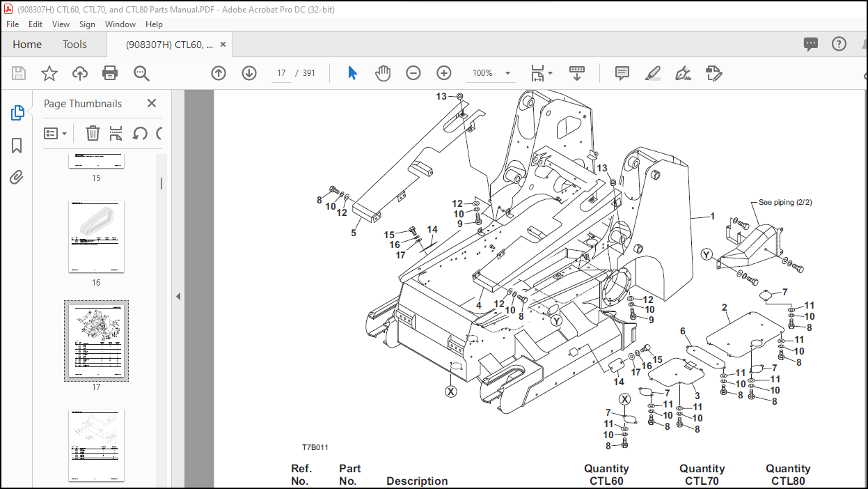Print the document using printer icon
This screenshot has width=868, height=489.
[110, 73]
